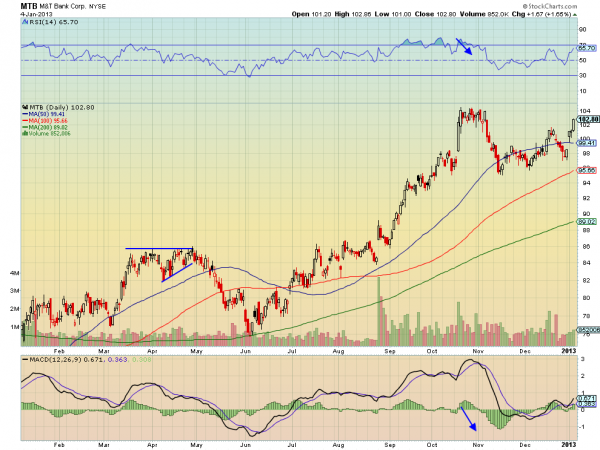Image resolution: width=600 pixels, height=450 pixels.
Task: Click the 2 level on MACD axis
Action: tap(583, 376)
